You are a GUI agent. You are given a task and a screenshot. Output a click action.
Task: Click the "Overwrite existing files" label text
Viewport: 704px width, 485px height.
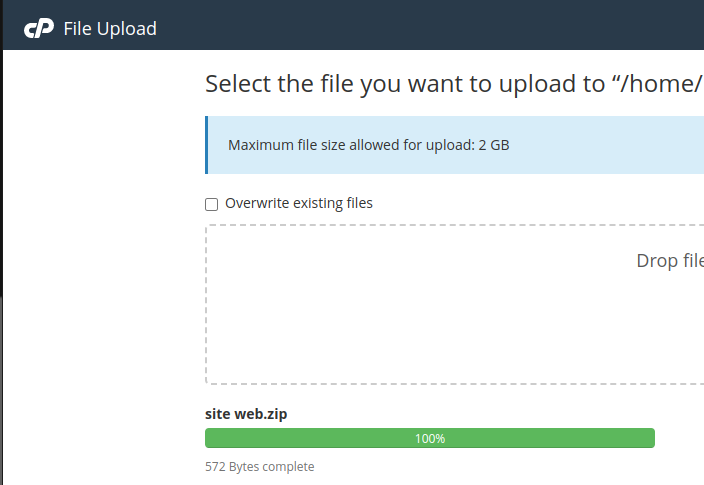click(x=299, y=203)
